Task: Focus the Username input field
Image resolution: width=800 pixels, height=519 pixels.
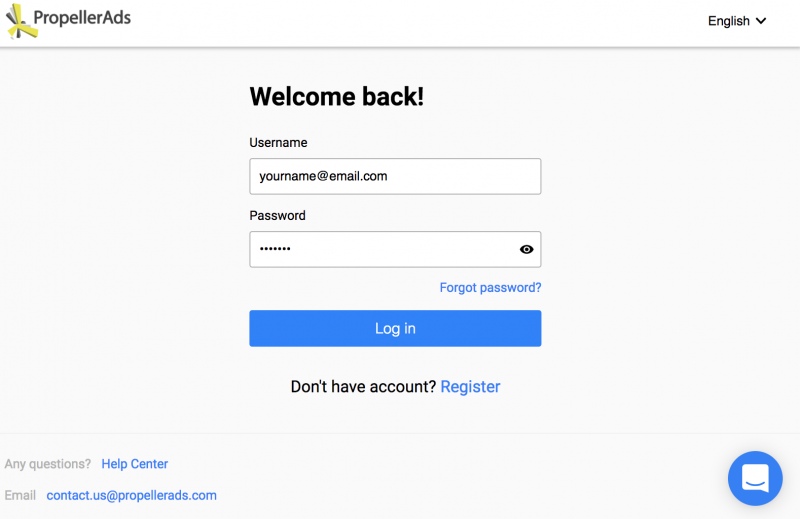Action: [395, 176]
